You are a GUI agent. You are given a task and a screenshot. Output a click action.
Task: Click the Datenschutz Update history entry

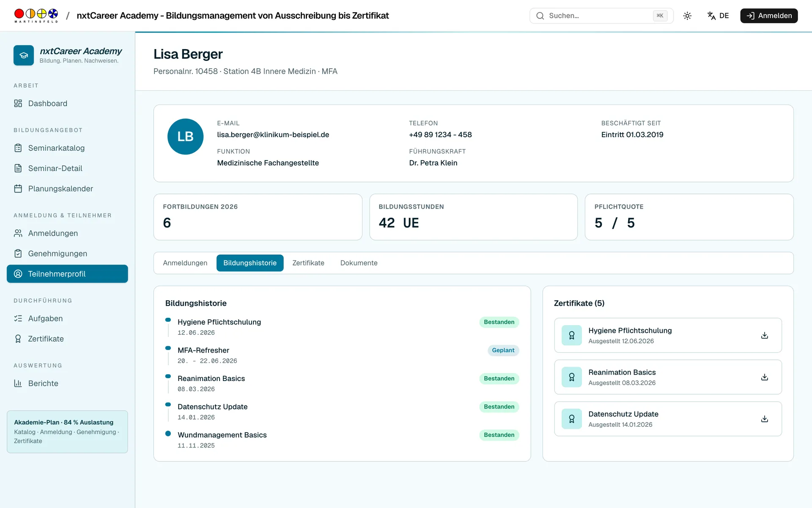[x=342, y=411]
